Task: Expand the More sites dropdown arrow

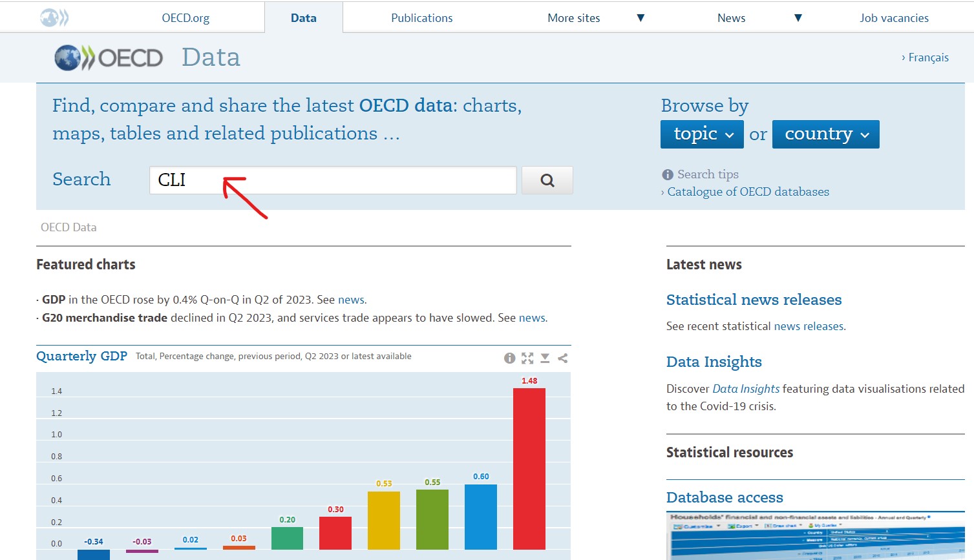Action: pos(641,18)
